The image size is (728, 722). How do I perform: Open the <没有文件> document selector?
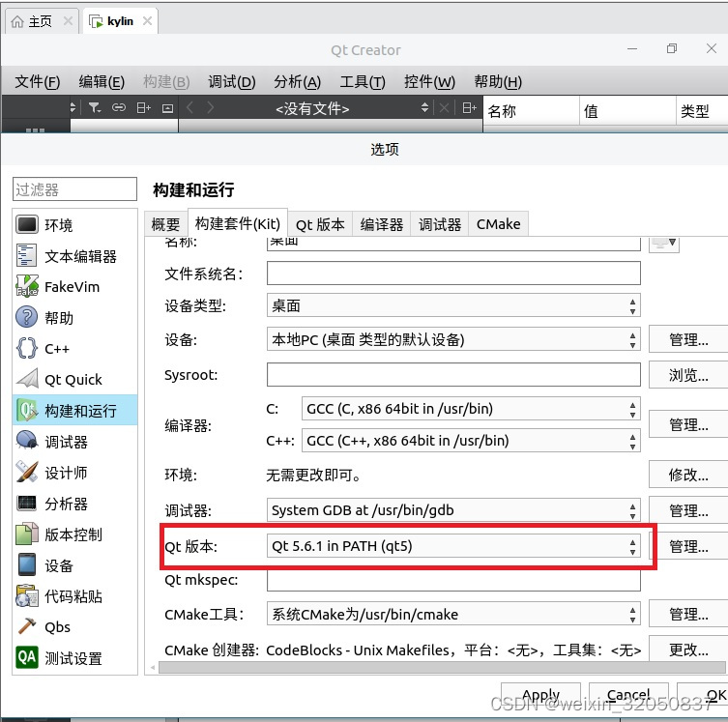[312, 108]
